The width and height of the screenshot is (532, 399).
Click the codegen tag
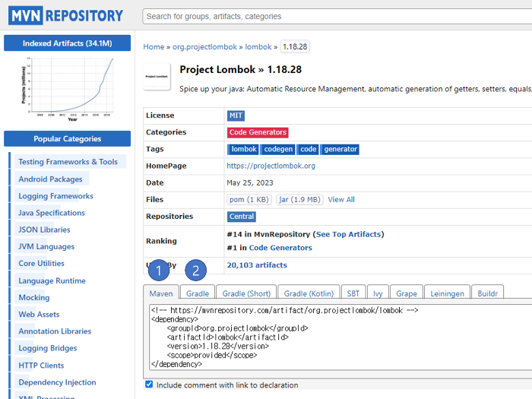coord(278,149)
